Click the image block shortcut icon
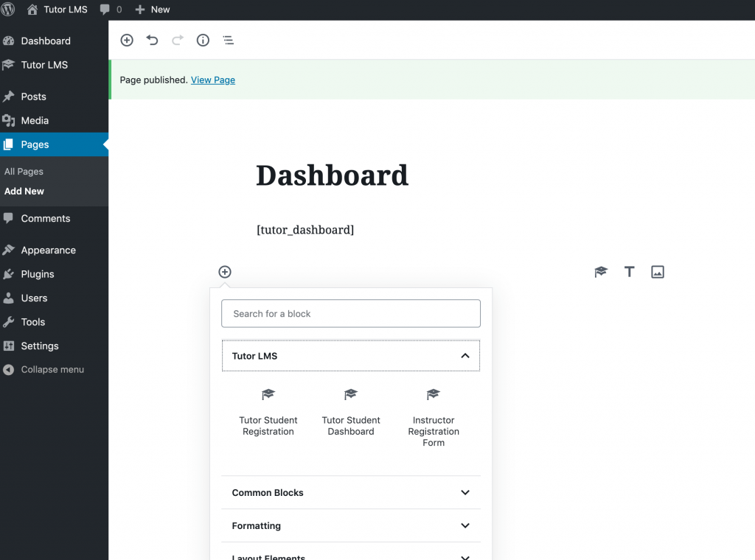 tap(658, 272)
